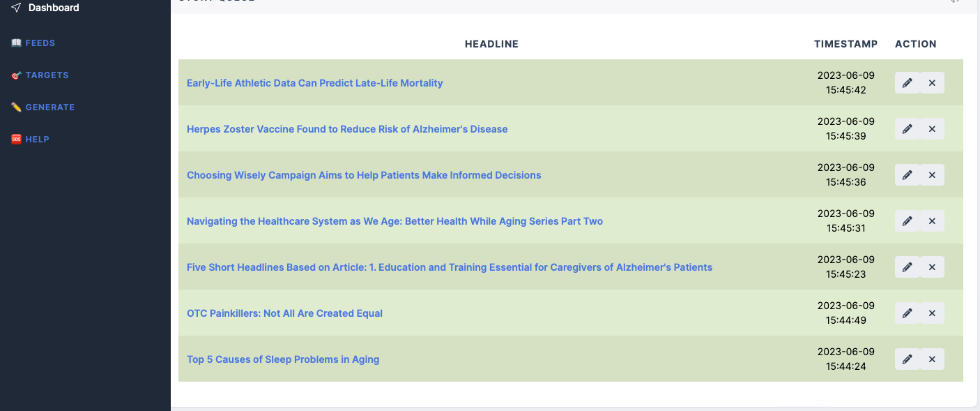Delete the Early-Life Athletic Data story
This screenshot has height=411, width=980.
tap(932, 83)
